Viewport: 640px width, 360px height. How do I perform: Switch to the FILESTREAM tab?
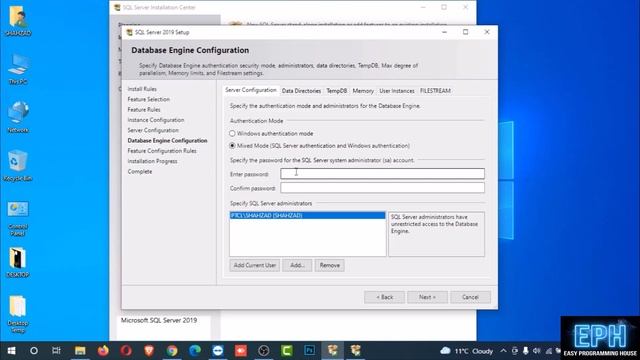435,91
